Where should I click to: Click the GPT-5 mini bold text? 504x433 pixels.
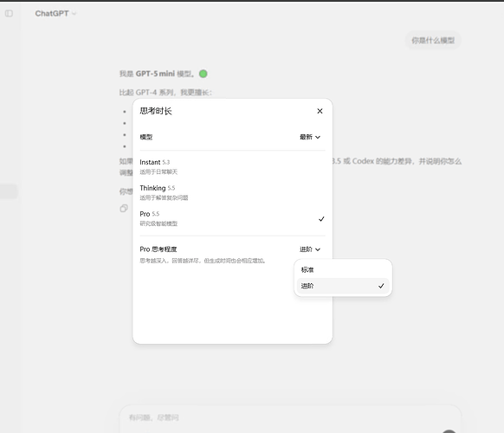155,74
